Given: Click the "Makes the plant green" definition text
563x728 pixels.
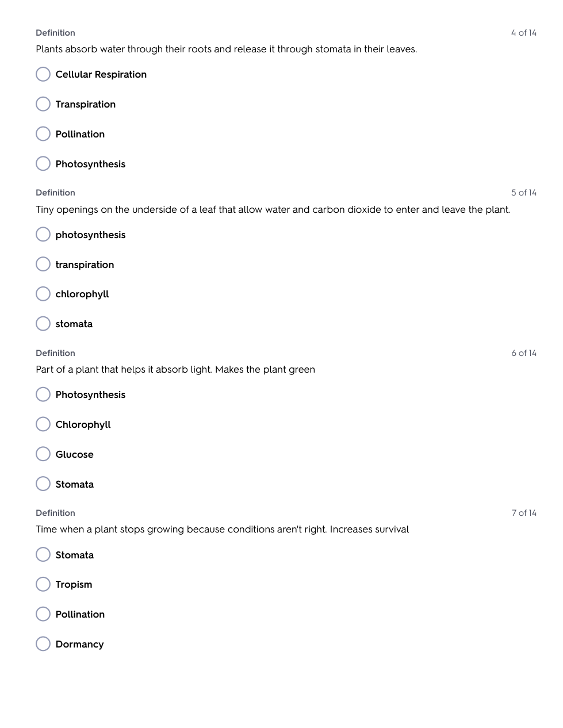Looking at the screenshot, I should tap(175, 369).
